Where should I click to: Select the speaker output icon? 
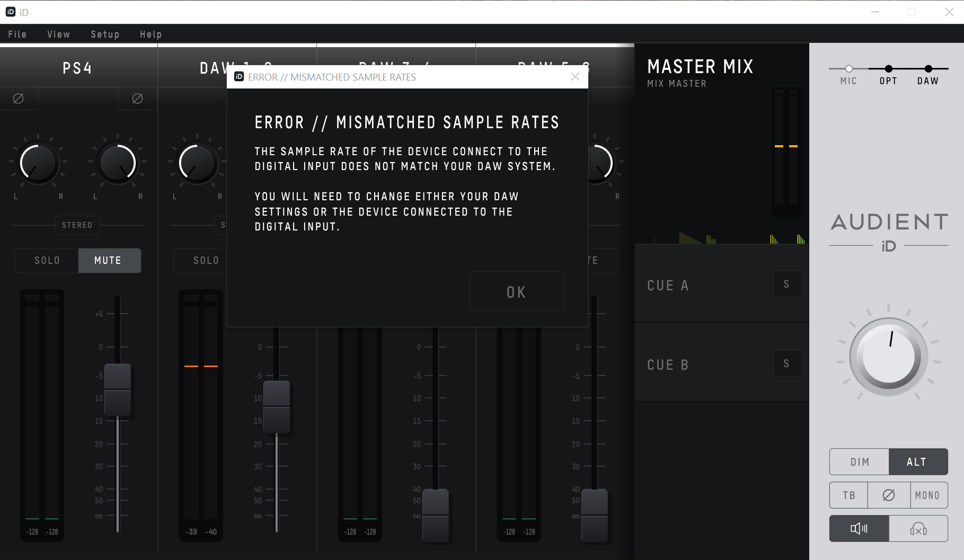[x=859, y=528]
